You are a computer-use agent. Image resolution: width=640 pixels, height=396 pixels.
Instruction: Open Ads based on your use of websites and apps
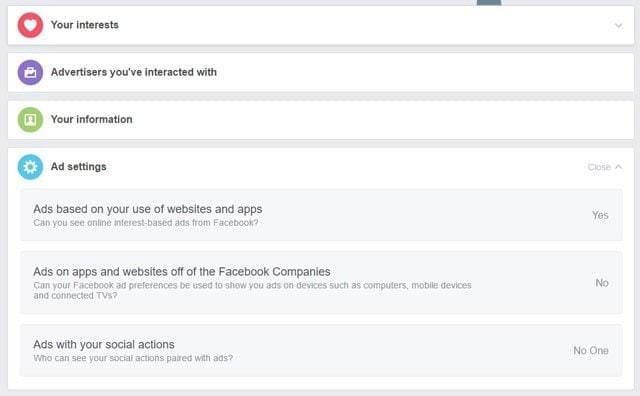point(322,215)
